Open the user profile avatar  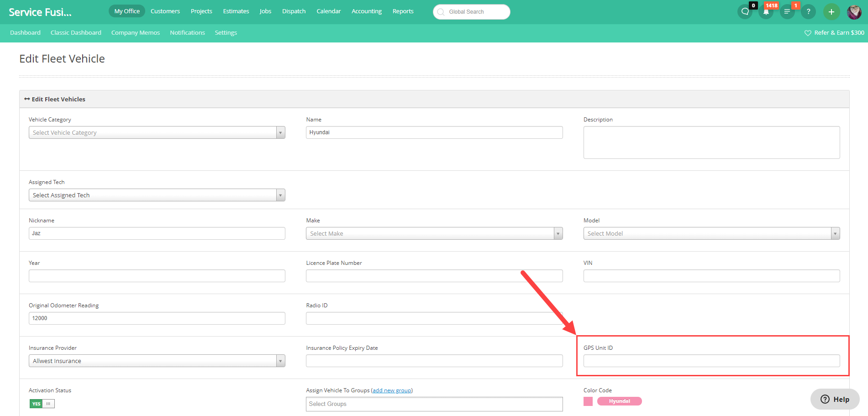[x=854, y=12]
